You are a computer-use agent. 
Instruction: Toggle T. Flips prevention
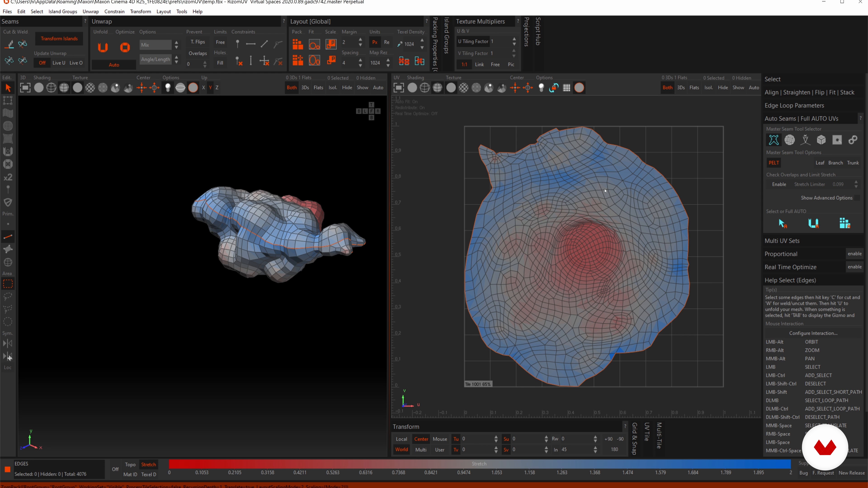point(198,42)
